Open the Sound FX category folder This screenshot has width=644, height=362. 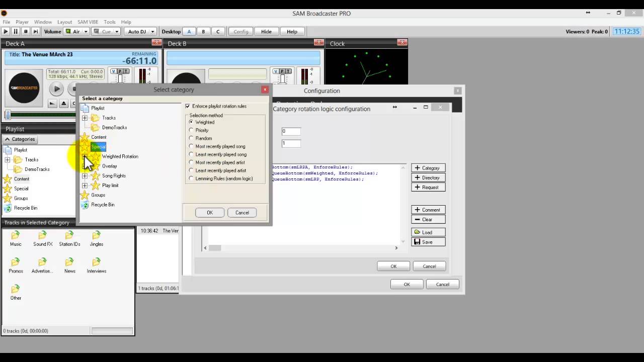pyautogui.click(x=43, y=239)
